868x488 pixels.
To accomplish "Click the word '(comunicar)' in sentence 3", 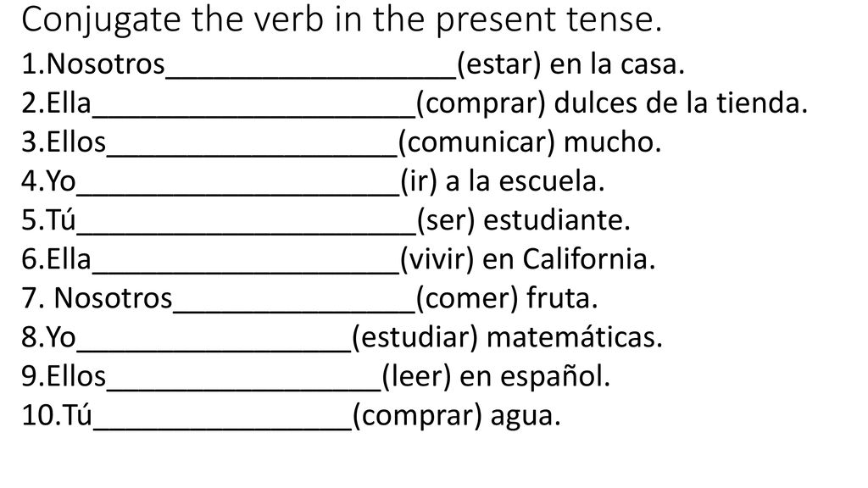I will tap(476, 142).
